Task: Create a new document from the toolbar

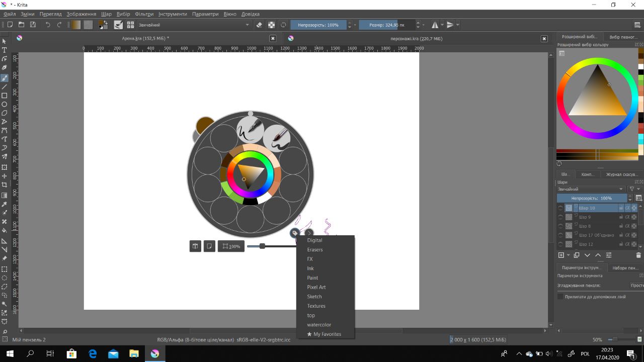Action: pyautogui.click(x=10, y=25)
